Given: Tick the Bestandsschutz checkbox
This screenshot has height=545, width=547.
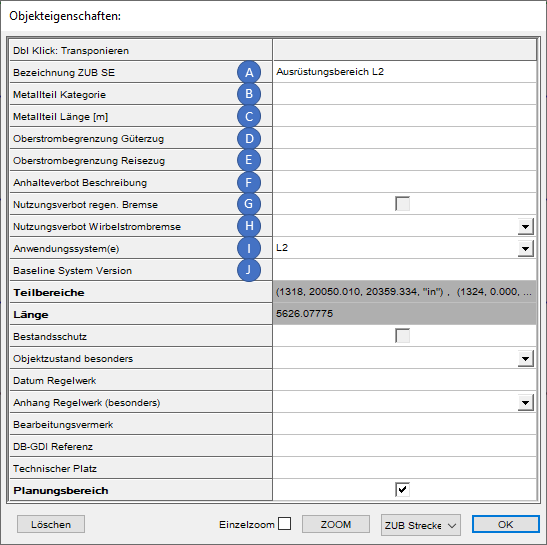Looking at the screenshot, I should 402,336.
